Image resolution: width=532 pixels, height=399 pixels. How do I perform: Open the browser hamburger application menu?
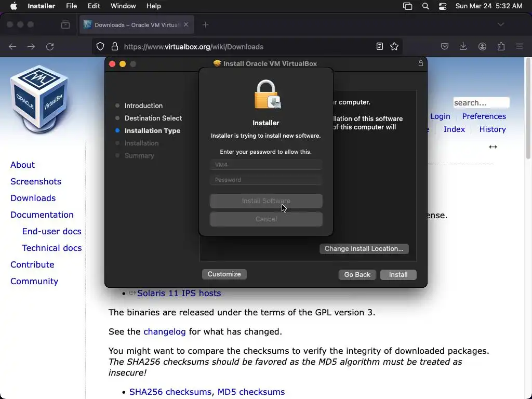tap(520, 46)
